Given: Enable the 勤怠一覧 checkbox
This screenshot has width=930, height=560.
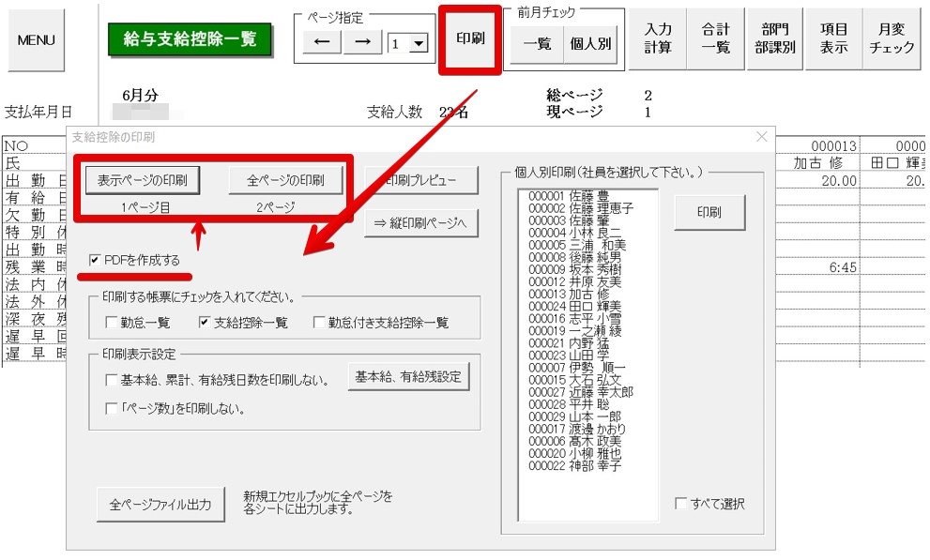Looking at the screenshot, I should 112,323.
